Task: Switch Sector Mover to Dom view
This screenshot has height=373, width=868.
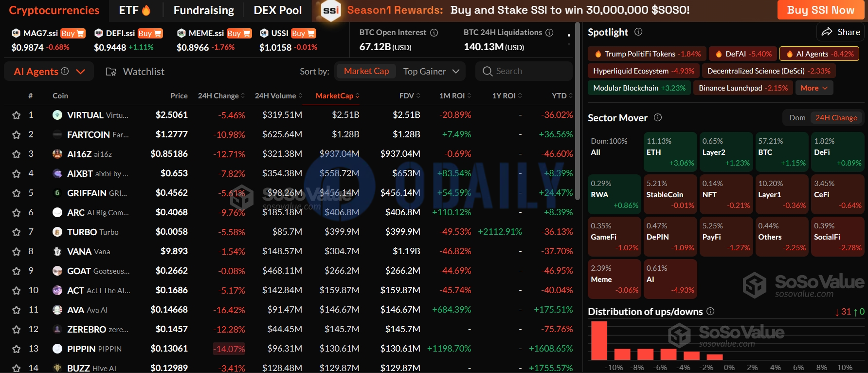Action: [x=797, y=117]
